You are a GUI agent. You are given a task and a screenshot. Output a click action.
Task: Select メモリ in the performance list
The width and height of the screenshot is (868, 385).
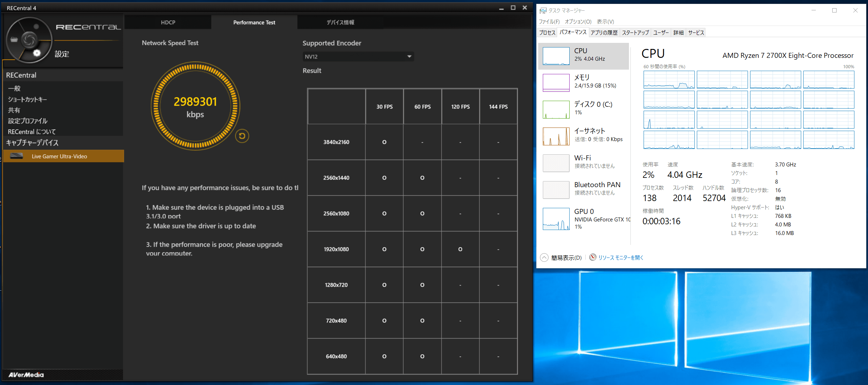584,83
